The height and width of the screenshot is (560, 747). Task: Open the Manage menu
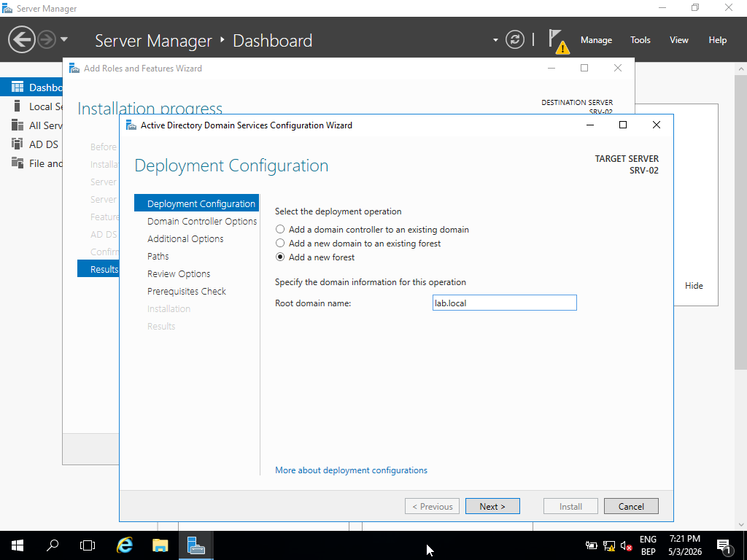tap(596, 40)
